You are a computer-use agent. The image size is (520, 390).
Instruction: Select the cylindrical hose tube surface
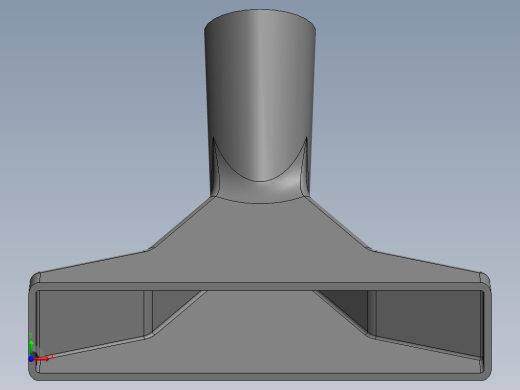pyautogui.click(x=260, y=83)
